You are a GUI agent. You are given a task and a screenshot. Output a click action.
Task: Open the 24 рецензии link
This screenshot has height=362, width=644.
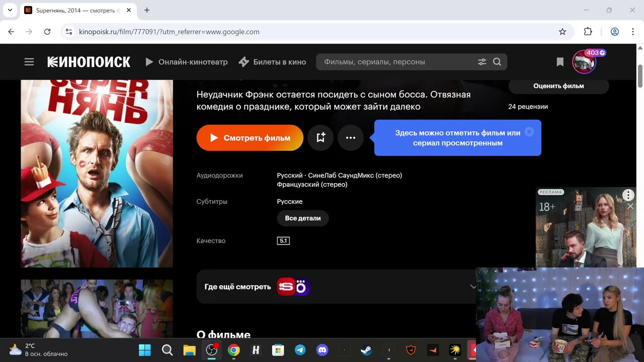[x=528, y=107]
